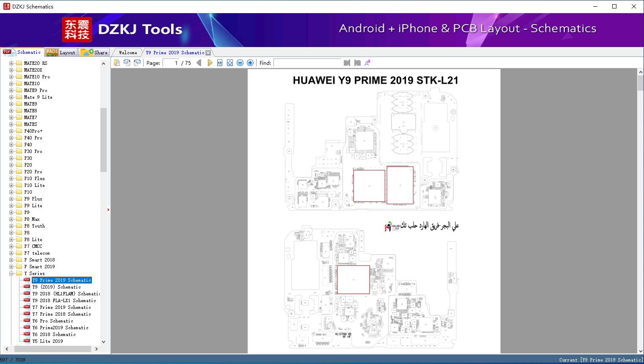Click PDF icon beside Y9 Prime 2019 Schematic
644x364 pixels.
(27, 280)
